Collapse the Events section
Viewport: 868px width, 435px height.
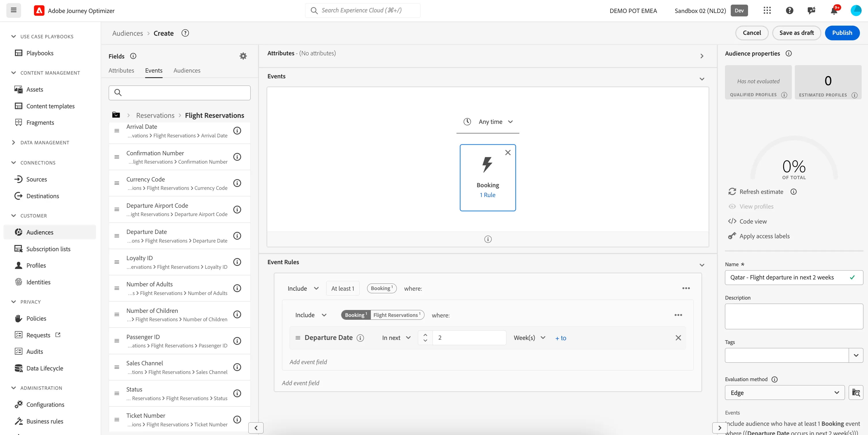pyautogui.click(x=702, y=79)
